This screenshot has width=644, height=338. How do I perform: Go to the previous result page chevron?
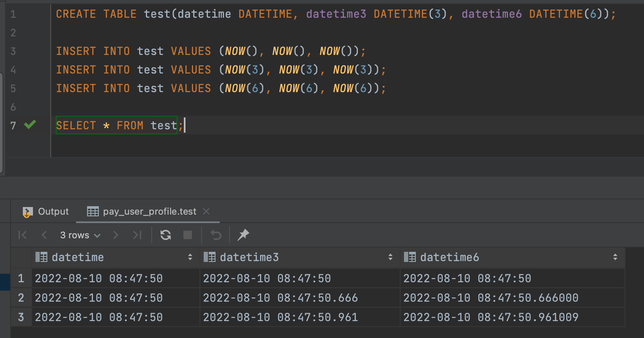44,235
